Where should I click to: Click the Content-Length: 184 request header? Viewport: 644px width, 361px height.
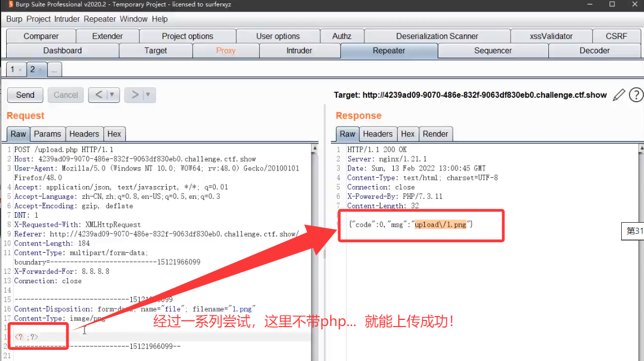52,243
